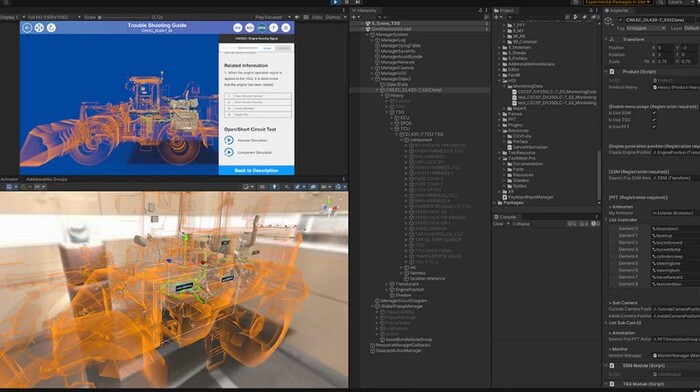
Task: Click the Unity Play button in top toolbar
Action: click(x=336, y=2)
